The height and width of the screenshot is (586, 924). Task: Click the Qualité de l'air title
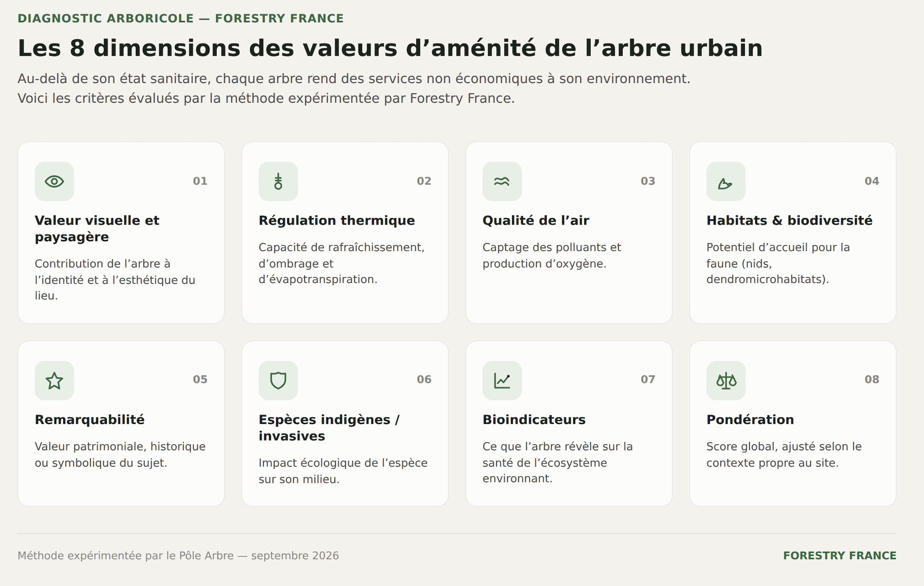coord(536,220)
